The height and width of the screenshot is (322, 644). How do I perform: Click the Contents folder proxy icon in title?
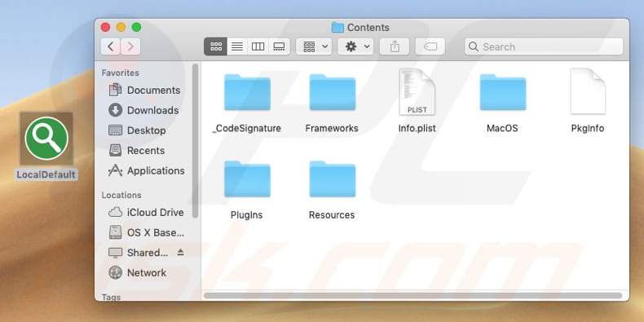tap(337, 28)
